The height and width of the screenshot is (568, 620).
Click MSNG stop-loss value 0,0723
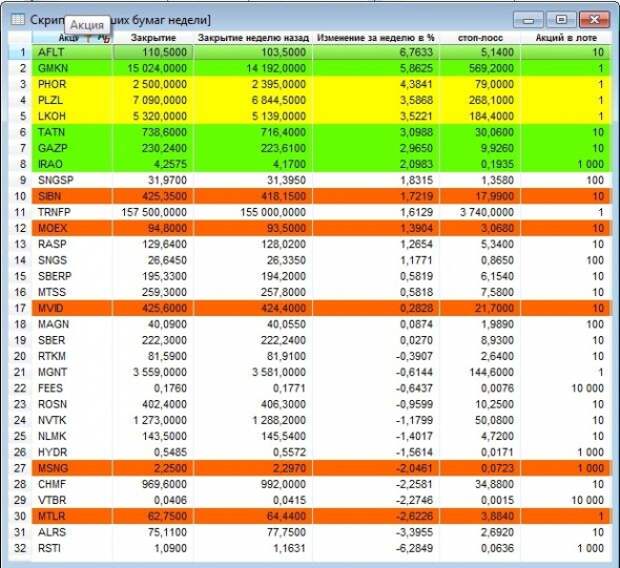point(480,468)
